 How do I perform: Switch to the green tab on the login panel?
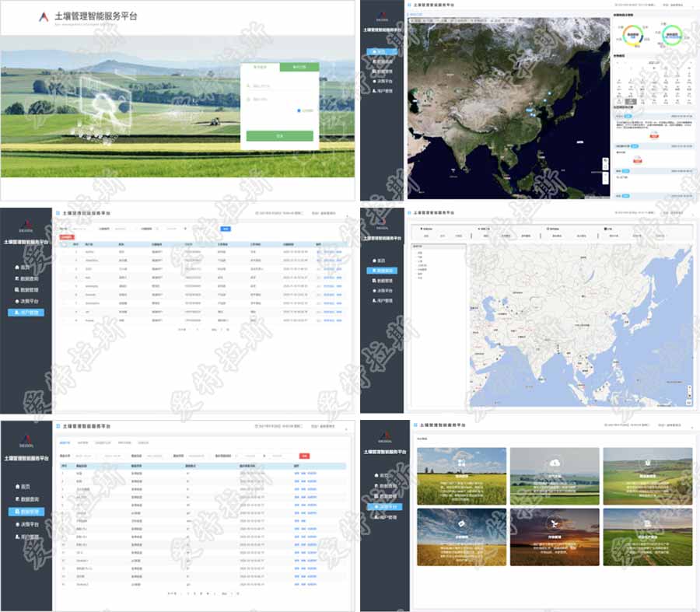[x=299, y=68]
